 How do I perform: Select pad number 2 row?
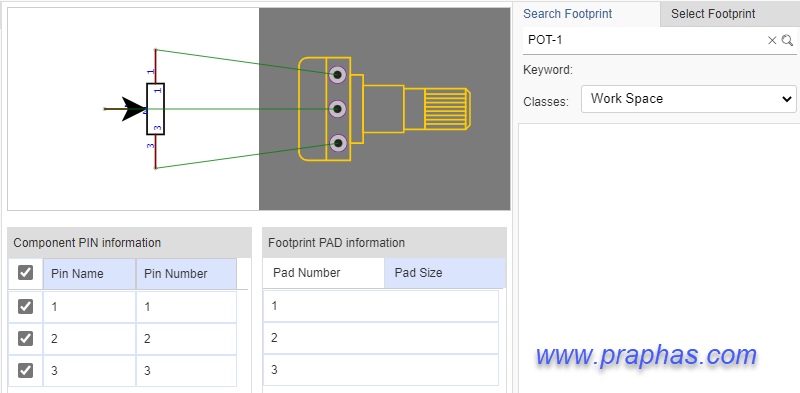tap(381, 338)
